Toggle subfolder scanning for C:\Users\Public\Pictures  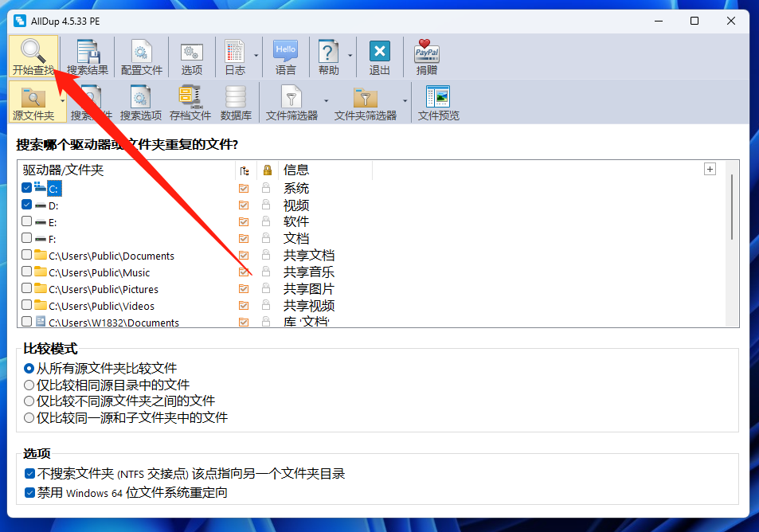tap(244, 289)
